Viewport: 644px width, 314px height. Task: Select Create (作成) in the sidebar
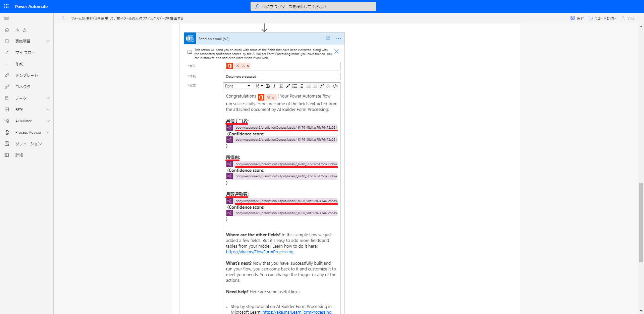point(27,64)
